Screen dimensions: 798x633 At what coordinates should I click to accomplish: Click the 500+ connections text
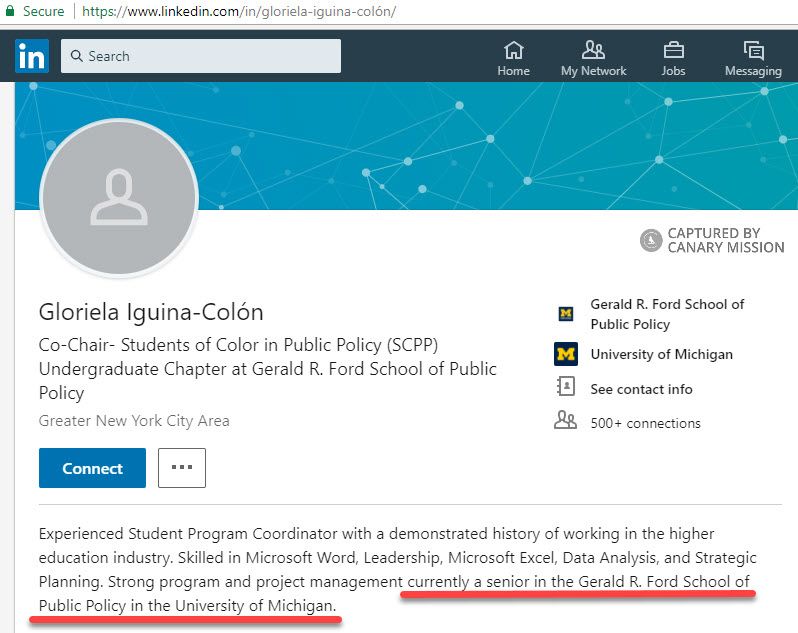click(645, 423)
